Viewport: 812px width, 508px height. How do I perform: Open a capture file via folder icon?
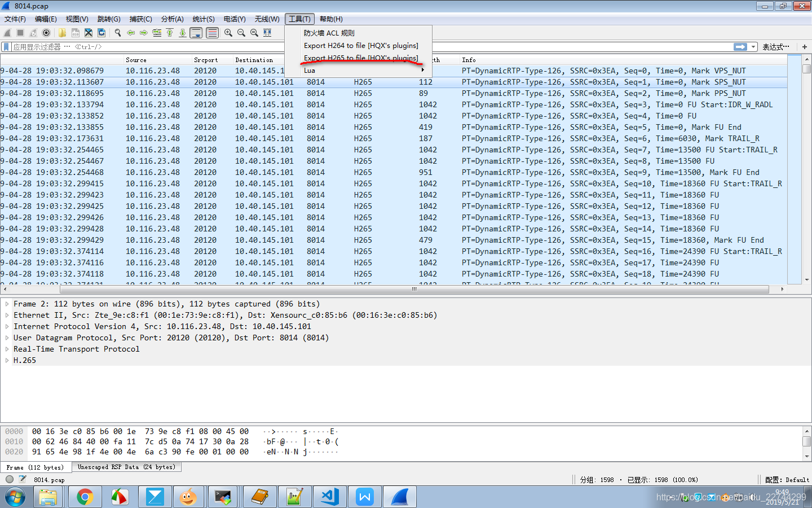coord(62,33)
